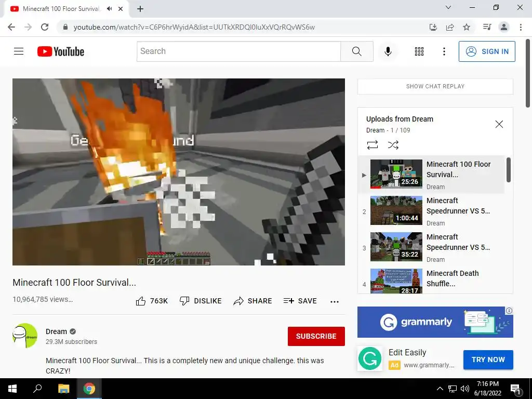Click the SIGN IN button

[487, 51]
